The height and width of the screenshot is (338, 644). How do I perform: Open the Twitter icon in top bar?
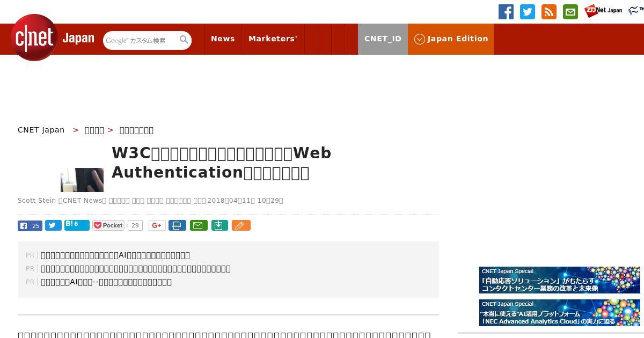click(x=528, y=12)
